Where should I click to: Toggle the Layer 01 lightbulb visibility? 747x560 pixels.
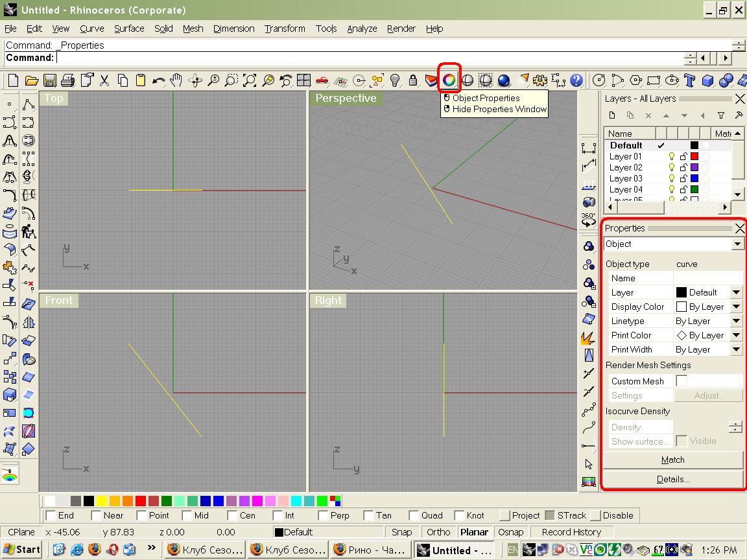point(672,156)
